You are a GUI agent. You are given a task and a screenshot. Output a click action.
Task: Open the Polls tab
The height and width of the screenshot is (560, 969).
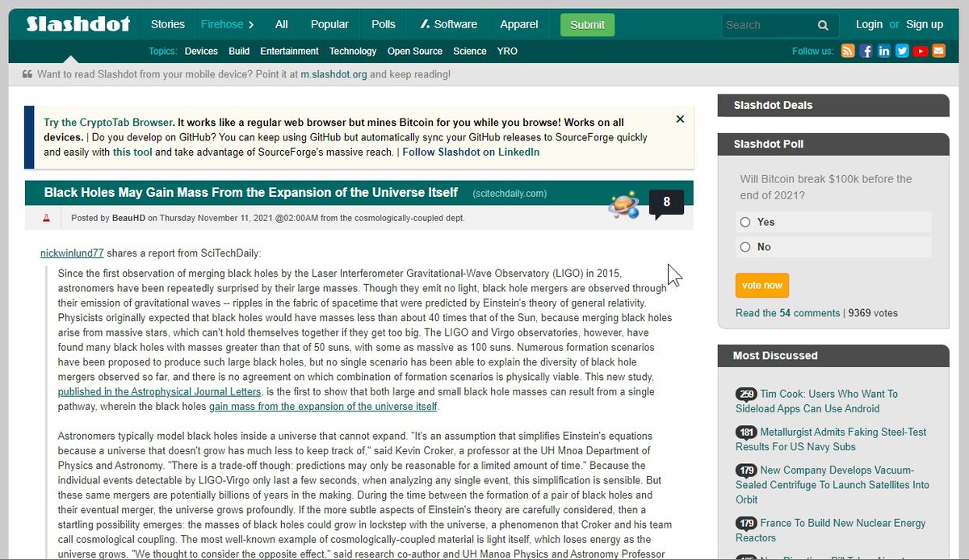[x=384, y=24]
